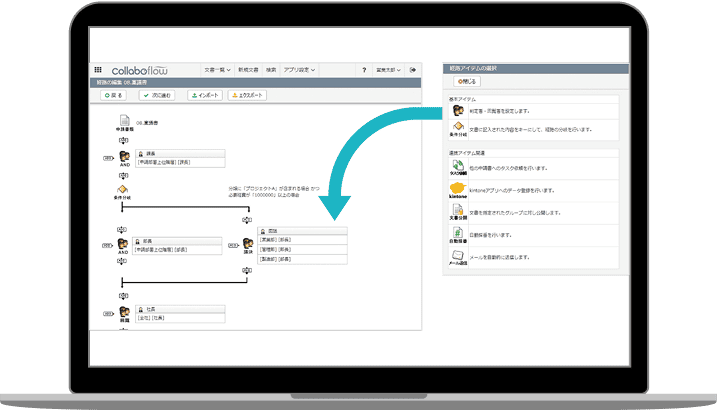Click the app grid icon beside collaboflow logo
The image size is (717, 410).
98,70
